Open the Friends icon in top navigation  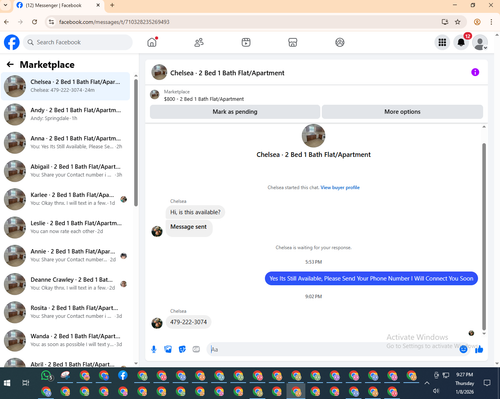pos(199,42)
